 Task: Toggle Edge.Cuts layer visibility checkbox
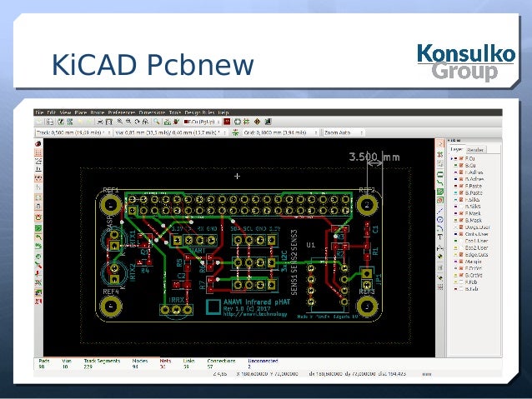[461, 255]
